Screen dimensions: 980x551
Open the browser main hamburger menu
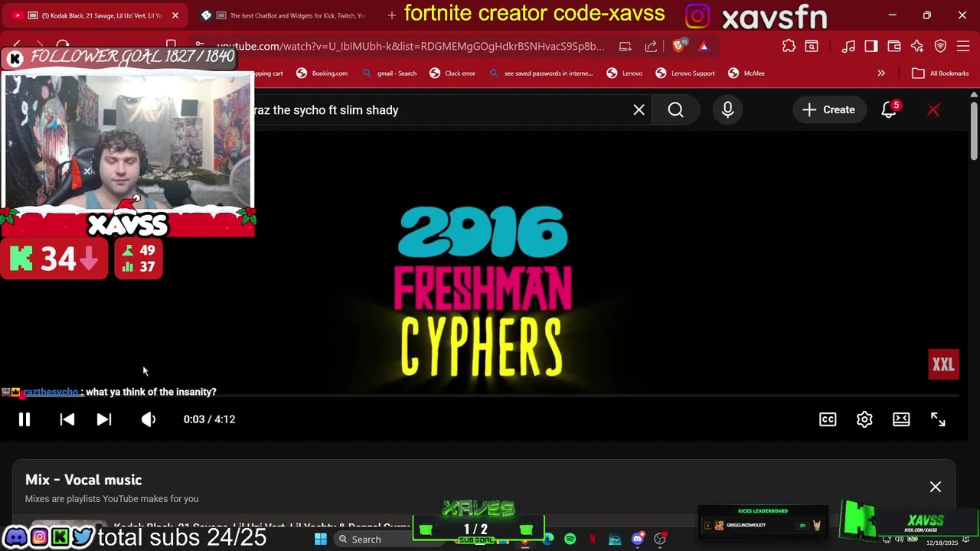(964, 46)
